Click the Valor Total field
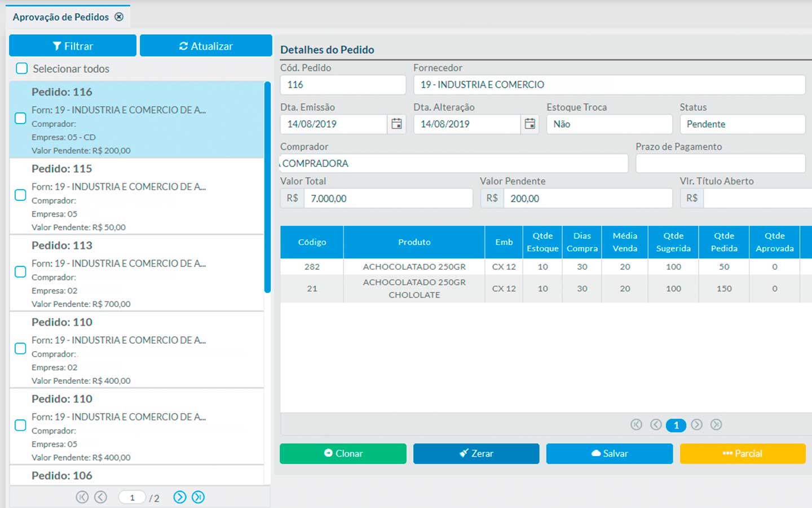812x508 pixels. tap(388, 198)
